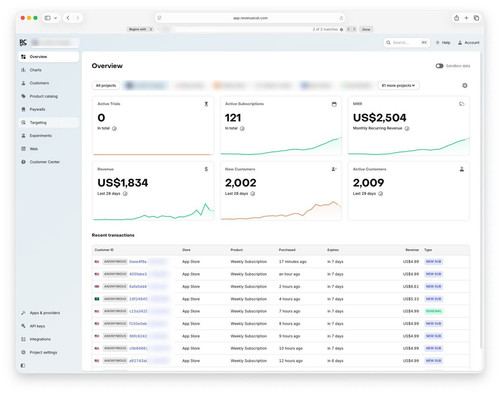The image size is (500, 394).
Task: Click the info icon under New Customers
Action: coord(253,194)
